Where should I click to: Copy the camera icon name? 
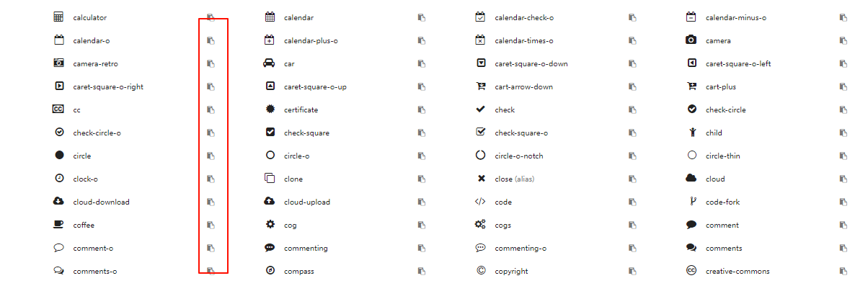(843, 40)
